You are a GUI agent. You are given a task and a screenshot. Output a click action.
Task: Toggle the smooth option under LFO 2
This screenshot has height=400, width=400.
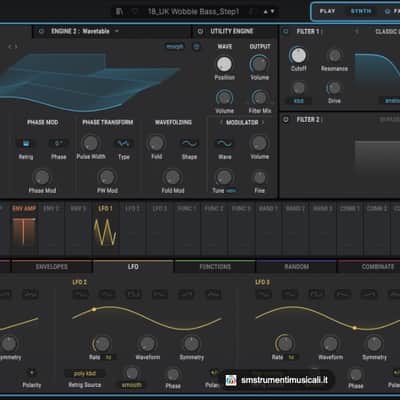click(131, 385)
